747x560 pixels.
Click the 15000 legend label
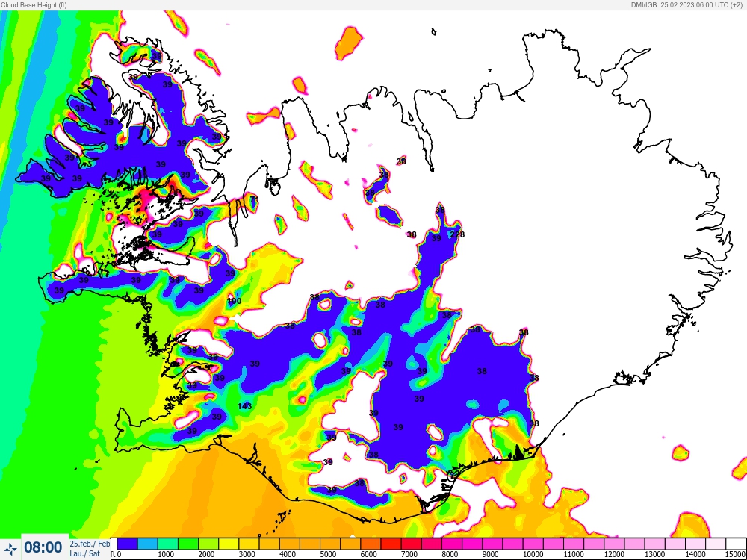[x=736, y=554]
